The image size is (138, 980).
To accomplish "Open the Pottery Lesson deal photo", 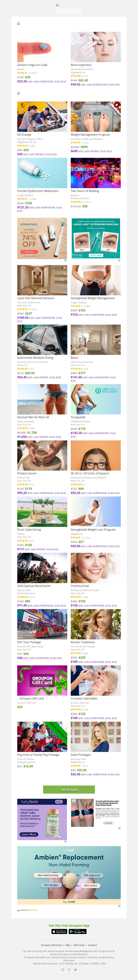I will pos(42,455).
